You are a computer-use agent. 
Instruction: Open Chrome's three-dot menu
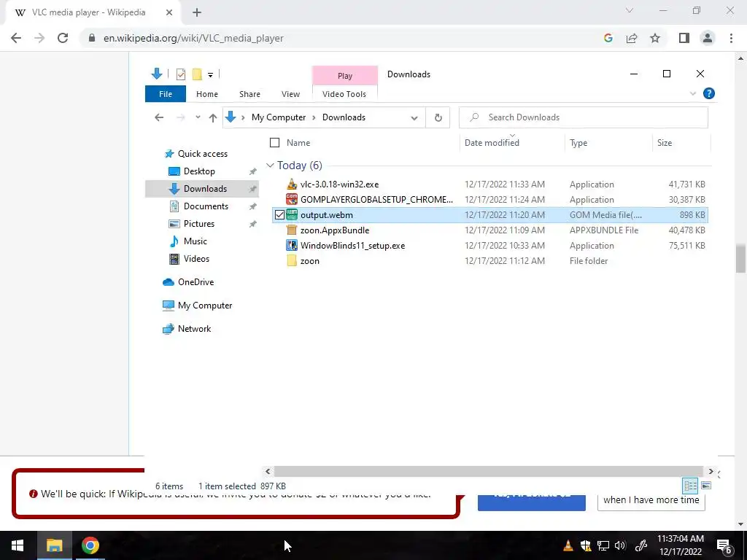[x=731, y=38]
